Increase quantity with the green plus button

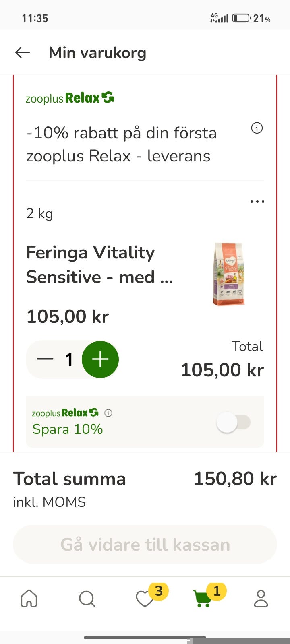[100, 359]
